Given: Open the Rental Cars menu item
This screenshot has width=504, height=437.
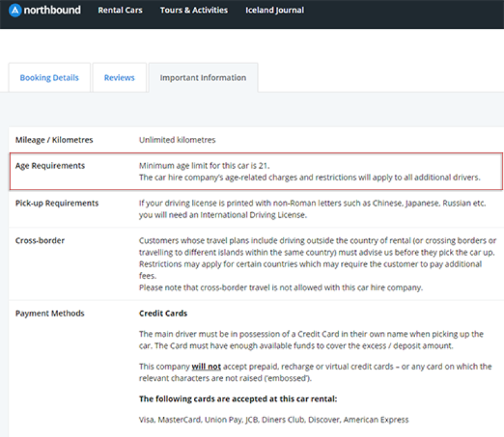Looking at the screenshot, I should pyautogui.click(x=120, y=10).
